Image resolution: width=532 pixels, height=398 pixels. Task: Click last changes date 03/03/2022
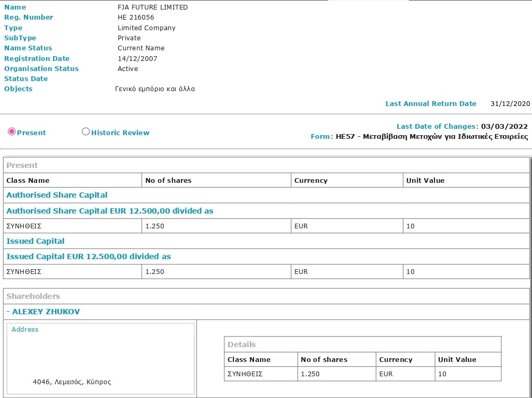(x=504, y=127)
